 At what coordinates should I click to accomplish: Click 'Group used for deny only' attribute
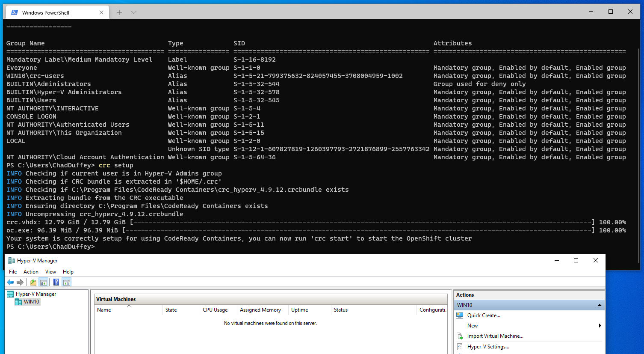tap(479, 84)
